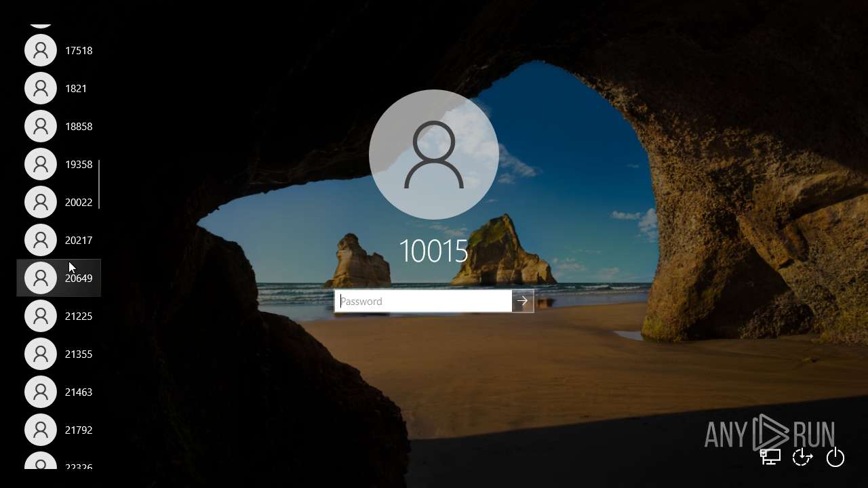
Task: Switch to user name 21463
Action: [x=79, y=392]
